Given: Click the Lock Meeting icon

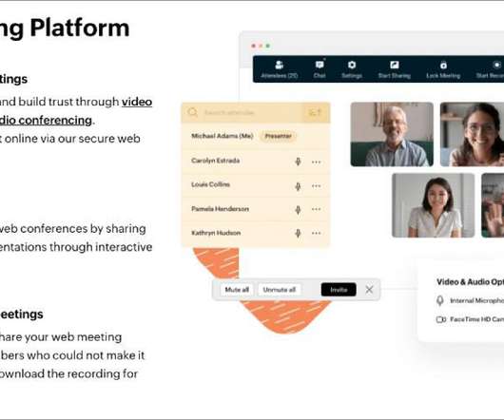Looking at the screenshot, I should pos(443,66).
